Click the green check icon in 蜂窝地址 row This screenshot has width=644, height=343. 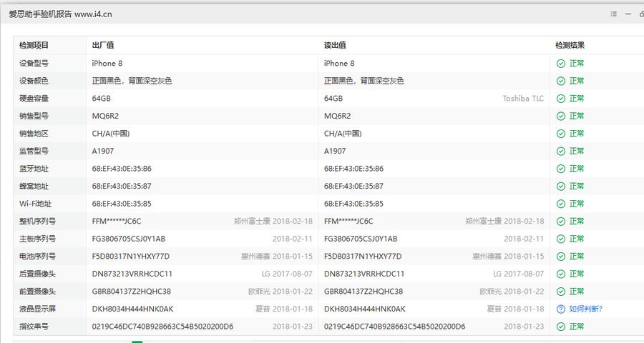pyautogui.click(x=560, y=187)
